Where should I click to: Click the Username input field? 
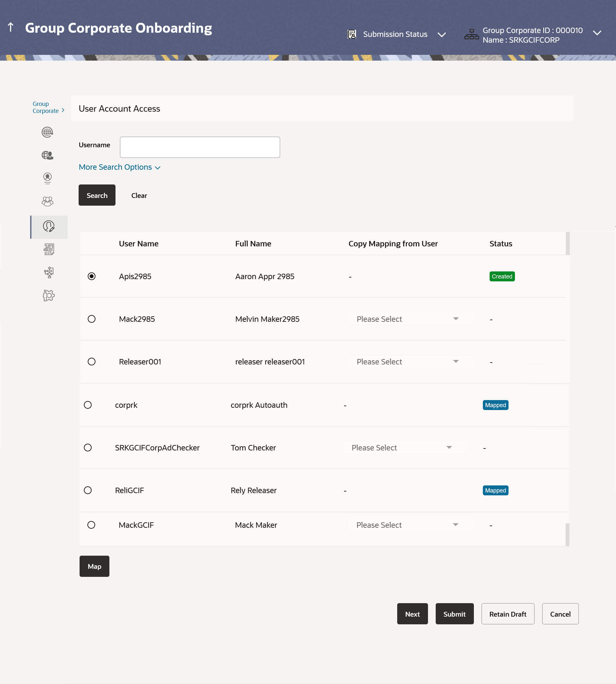(200, 147)
